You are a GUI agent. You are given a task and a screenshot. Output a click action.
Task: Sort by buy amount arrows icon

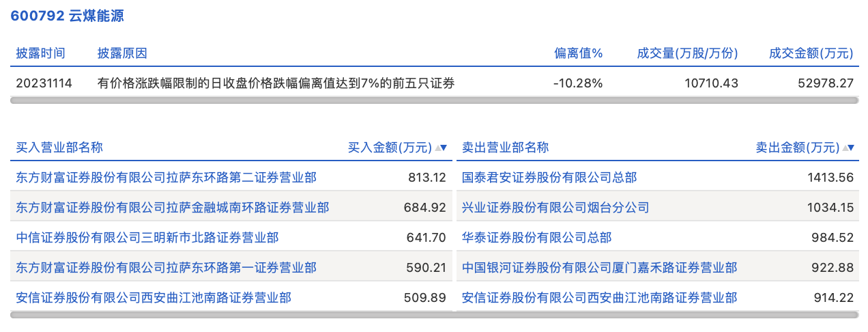441,148
